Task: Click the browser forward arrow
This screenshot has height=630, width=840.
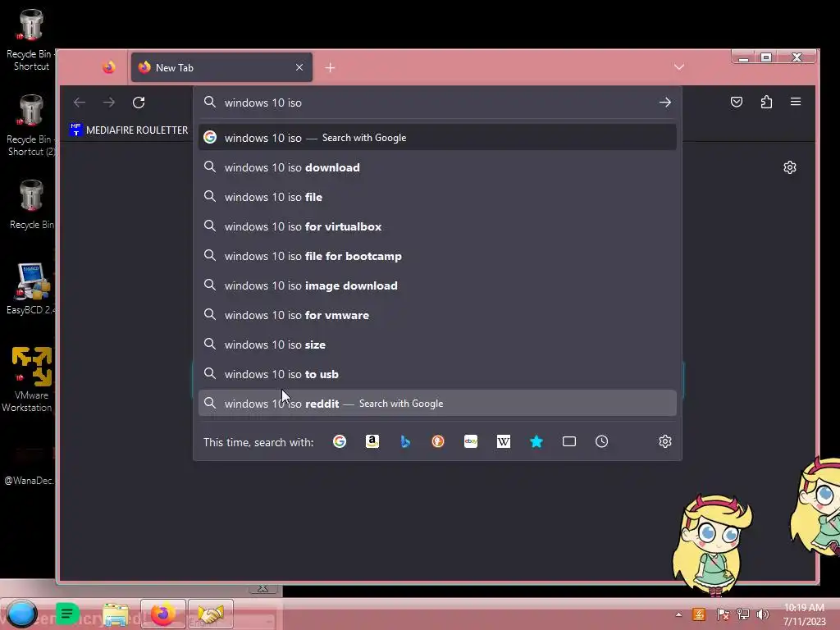Action: click(x=109, y=103)
